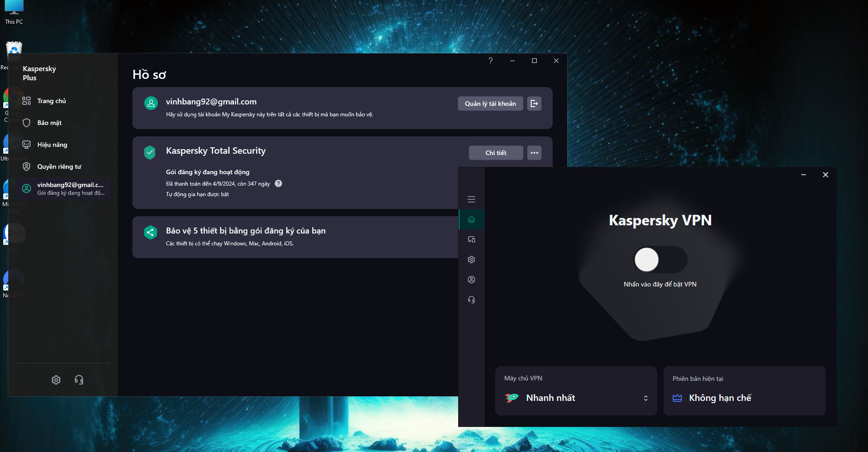Click the Kaspersky Plus logo text
Viewport: 868px width, 452px height.
[x=39, y=73]
